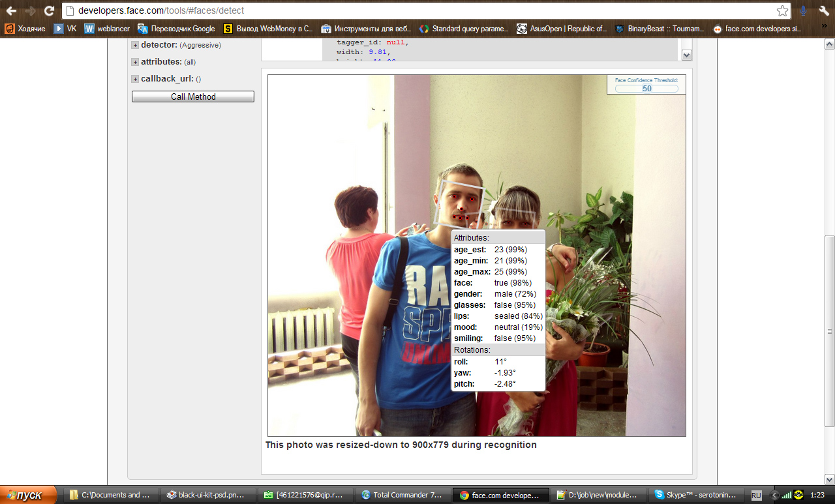The height and width of the screenshot is (504, 835).
Task: Click the age_min value 21 (99%)
Action: click(511, 261)
